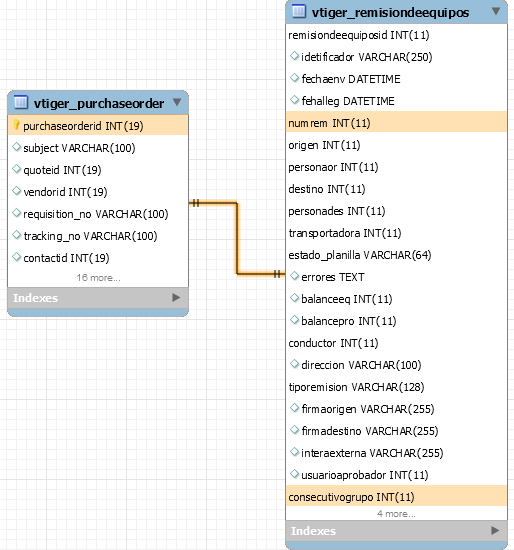Click the diamond icon beside usuarioaprobador column

[294, 474]
